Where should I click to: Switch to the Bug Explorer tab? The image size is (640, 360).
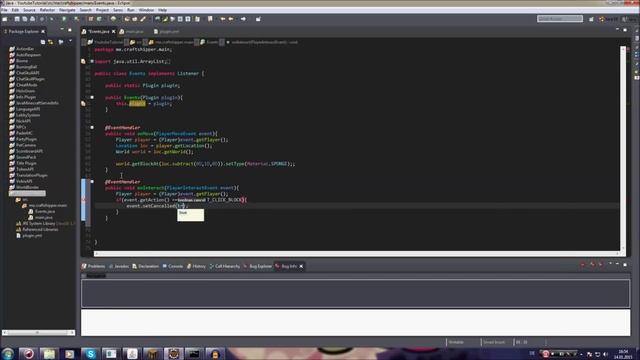click(258, 266)
